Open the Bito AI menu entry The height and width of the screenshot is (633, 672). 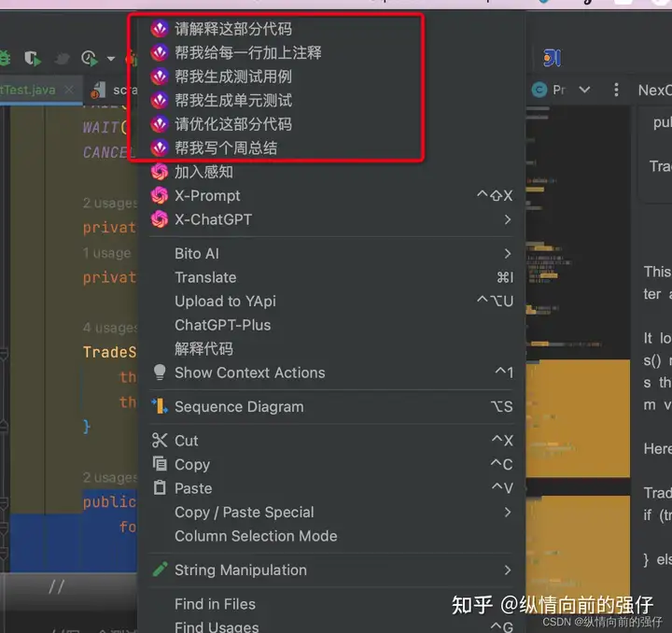(330, 254)
